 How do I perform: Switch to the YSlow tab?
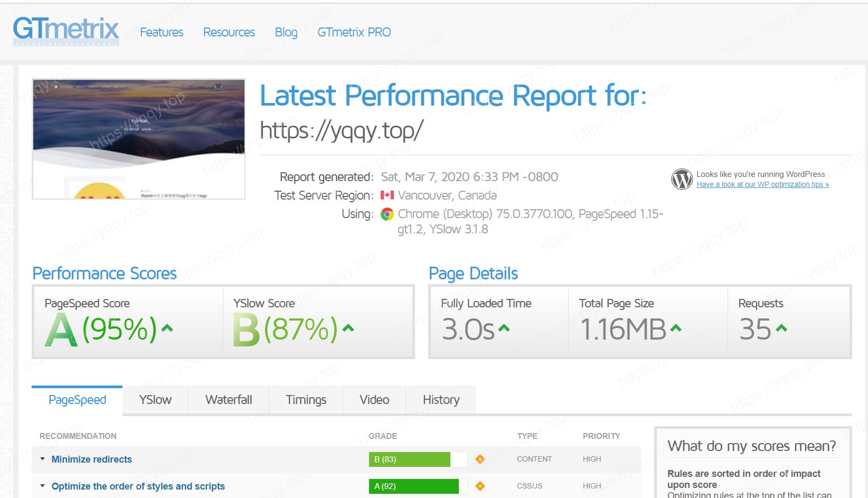pos(155,400)
